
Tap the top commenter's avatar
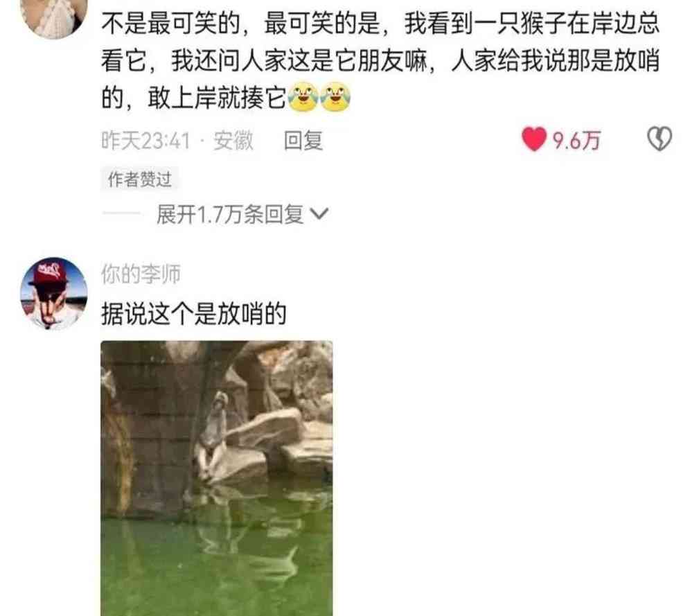[x=54, y=18]
